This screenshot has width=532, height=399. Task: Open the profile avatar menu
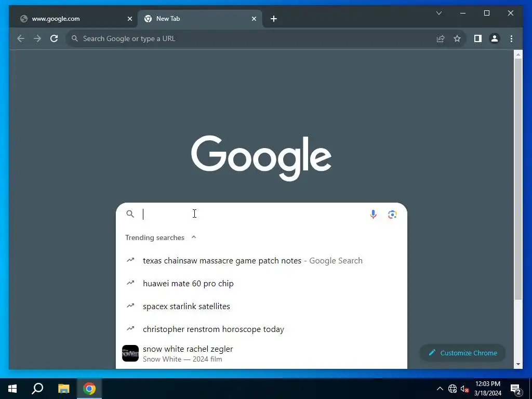(495, 38)
